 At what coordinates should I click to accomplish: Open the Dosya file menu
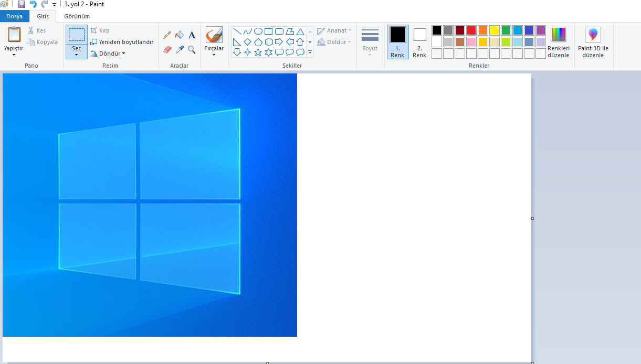point(15,16)
